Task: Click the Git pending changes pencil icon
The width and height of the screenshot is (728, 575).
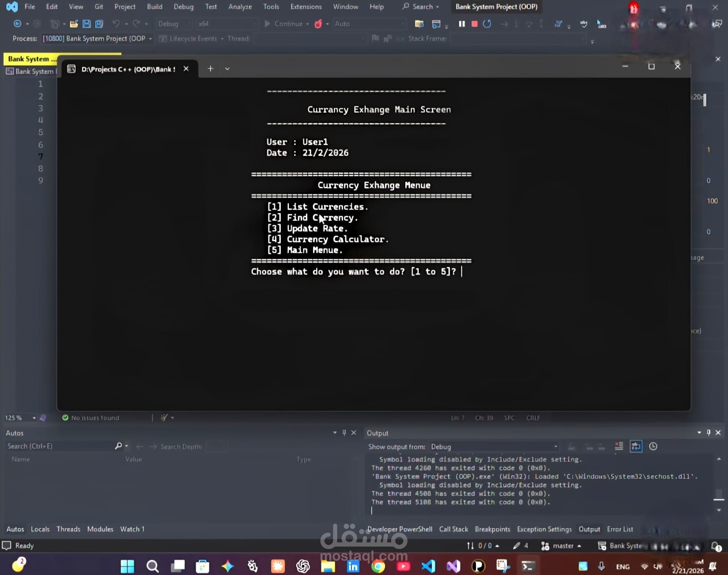Action: pyautogui.click(x=520, y=545)
